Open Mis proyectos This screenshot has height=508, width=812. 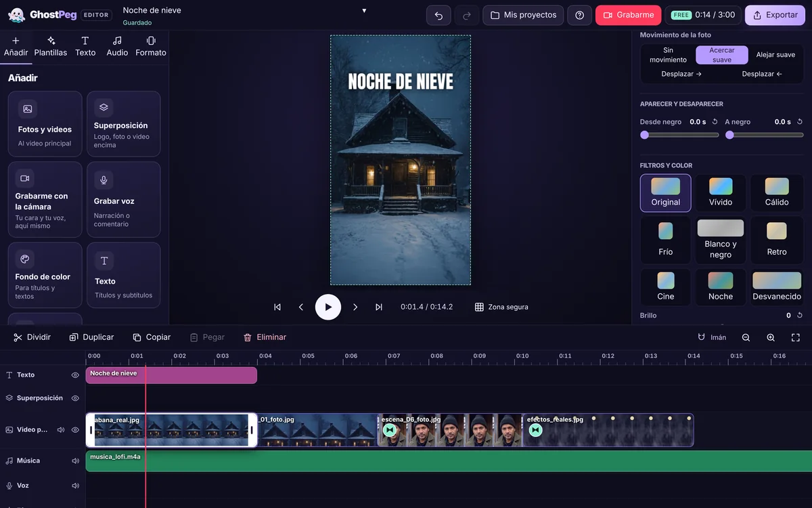point(523,15)
